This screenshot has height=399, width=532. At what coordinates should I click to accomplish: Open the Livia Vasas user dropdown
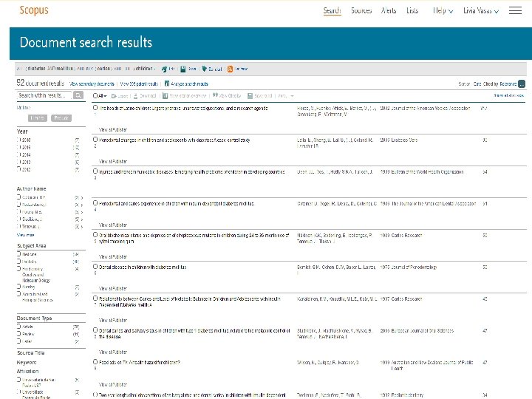point(481,10)
